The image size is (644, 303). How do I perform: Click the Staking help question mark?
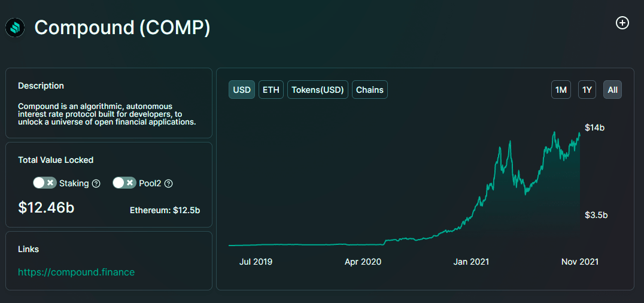96,184
